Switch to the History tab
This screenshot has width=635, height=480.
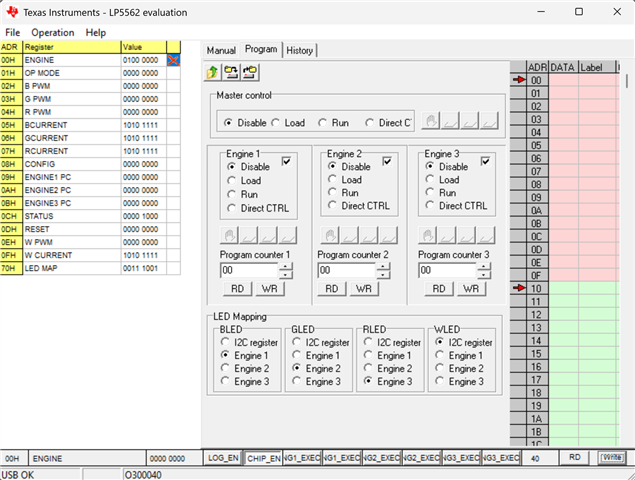coord(300,51)
